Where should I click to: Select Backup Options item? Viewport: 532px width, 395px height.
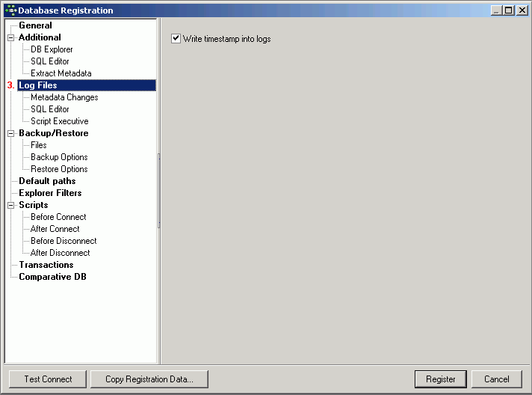tap(59, 157)
